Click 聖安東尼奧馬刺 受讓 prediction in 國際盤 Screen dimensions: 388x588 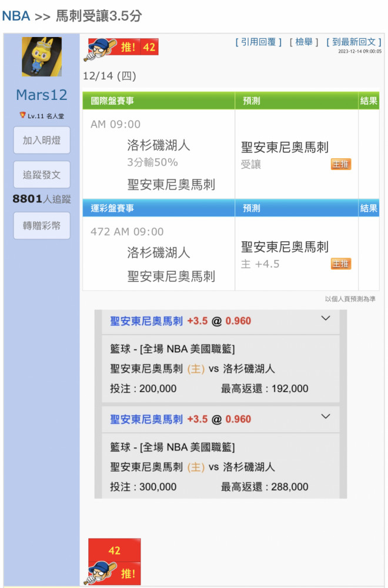285,155
